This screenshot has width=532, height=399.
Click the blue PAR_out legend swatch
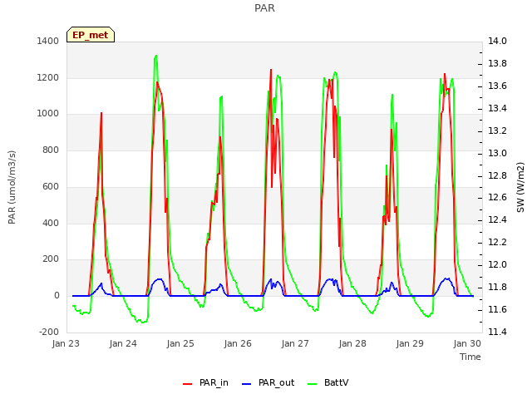(x=247, y=384)
